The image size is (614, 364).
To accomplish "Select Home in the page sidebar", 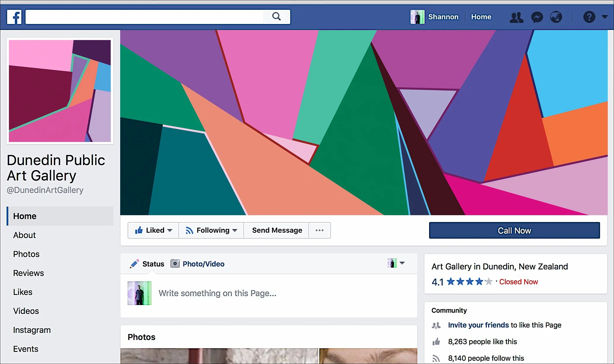I will click(60, 216).
